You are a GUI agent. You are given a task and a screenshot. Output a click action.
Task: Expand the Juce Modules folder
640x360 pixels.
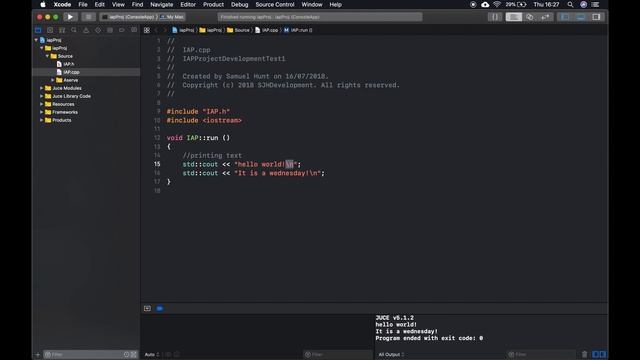[42, 88]
